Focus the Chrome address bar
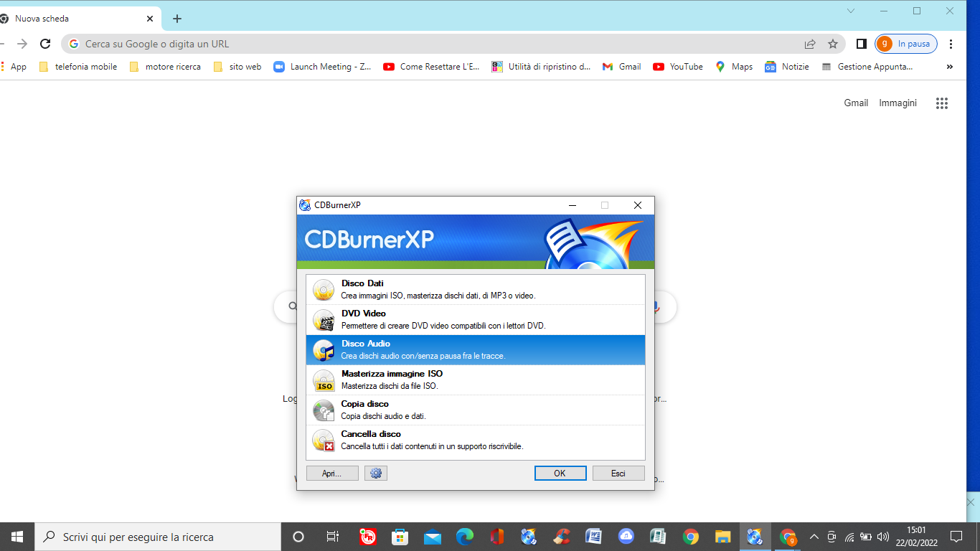This screenshot has height=551, width=980. (430, 44)
